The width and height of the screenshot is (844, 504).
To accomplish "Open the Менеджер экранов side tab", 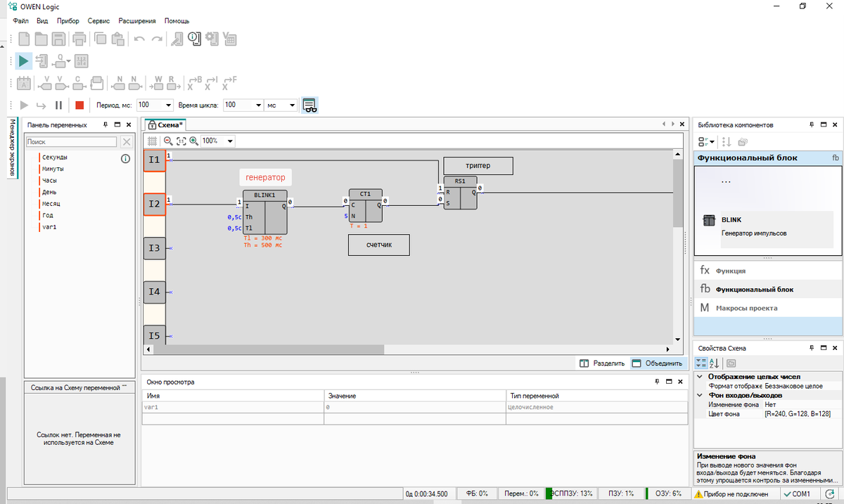I will pos(11,148).
